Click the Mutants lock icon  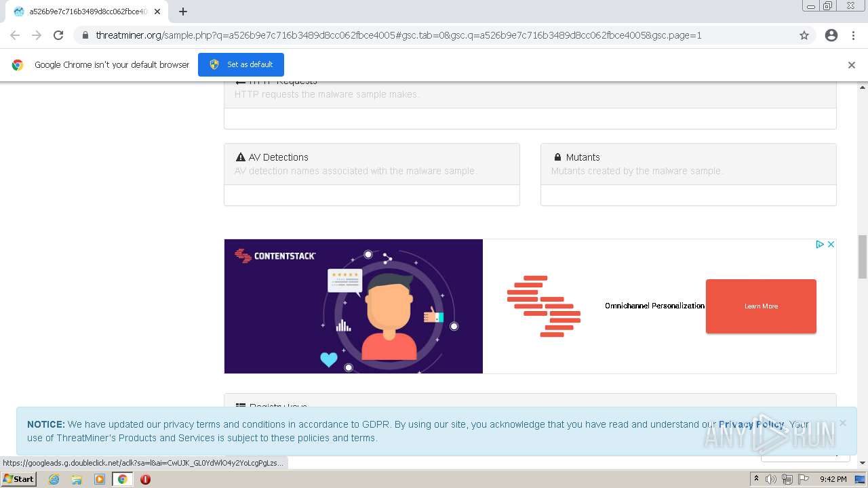tap(557, 157)
